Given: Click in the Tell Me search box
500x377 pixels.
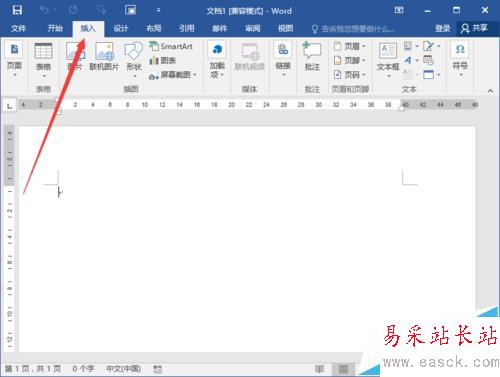Looking at the screenshot, I should [x=353, y=29].
